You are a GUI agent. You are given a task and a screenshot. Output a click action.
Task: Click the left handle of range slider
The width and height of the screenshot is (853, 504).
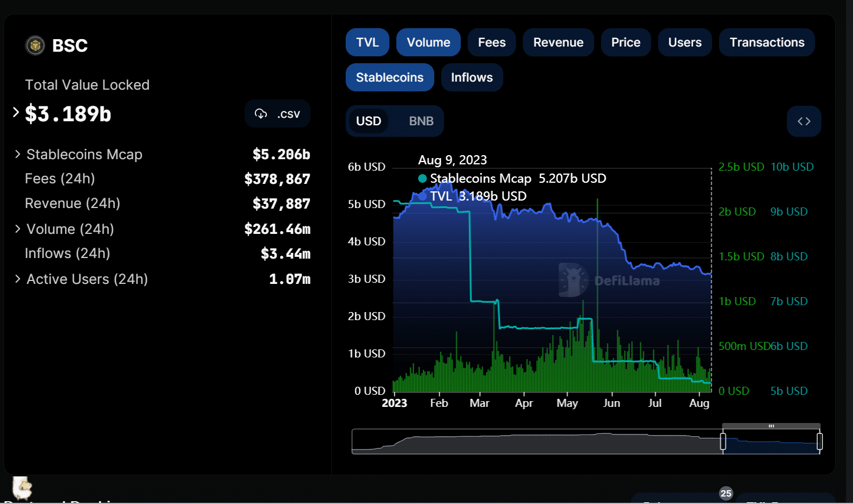723,441
